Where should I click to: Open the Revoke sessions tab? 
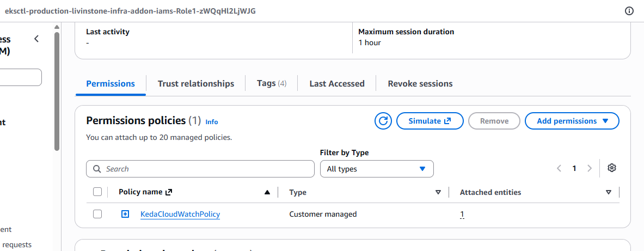point(420,84)
